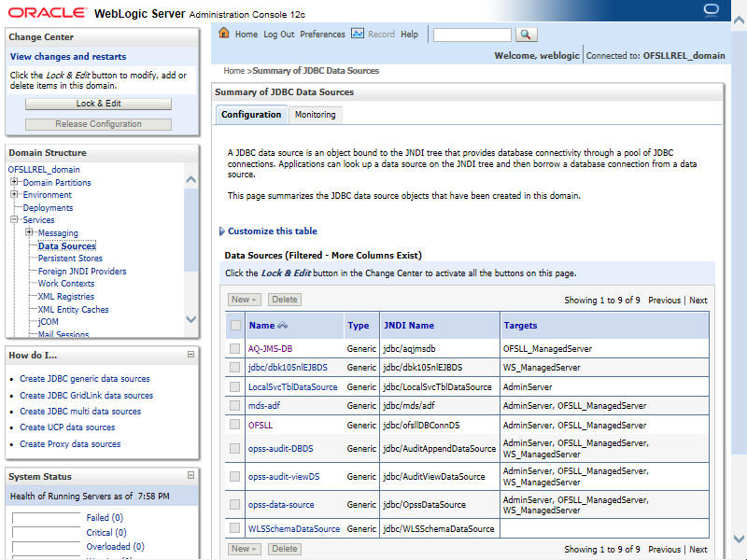
Task: Open Help from the toolbar
Action: (409, 35)
